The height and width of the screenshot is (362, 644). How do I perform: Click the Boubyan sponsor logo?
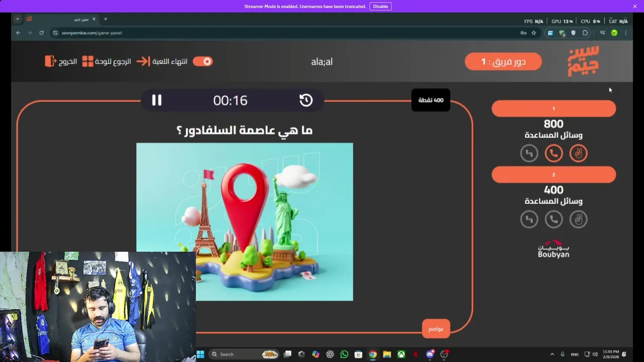[553, 249]
